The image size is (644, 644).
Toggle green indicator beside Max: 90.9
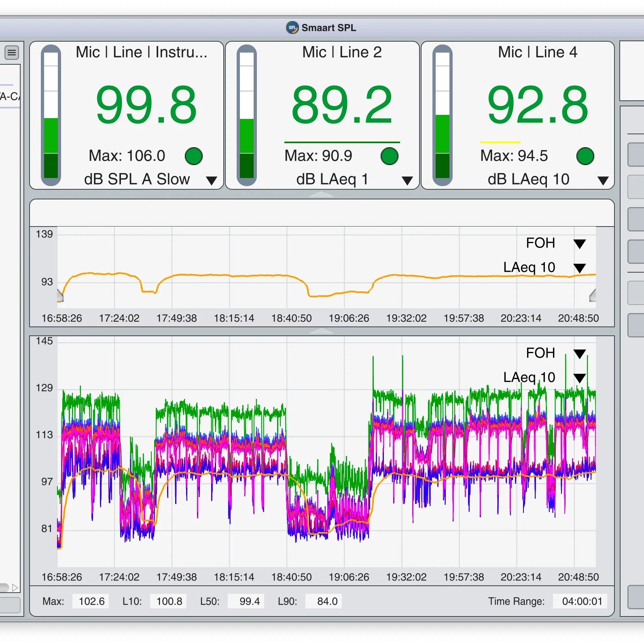389,156
